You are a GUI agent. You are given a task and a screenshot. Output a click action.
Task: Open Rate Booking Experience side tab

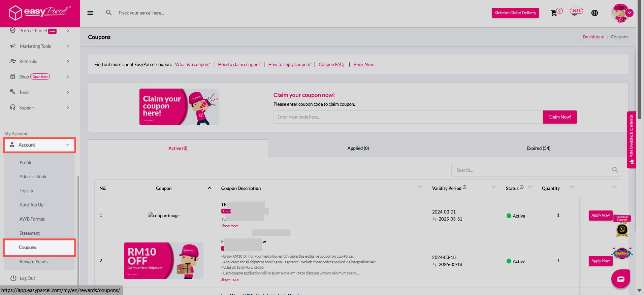(x=631, y=139)
